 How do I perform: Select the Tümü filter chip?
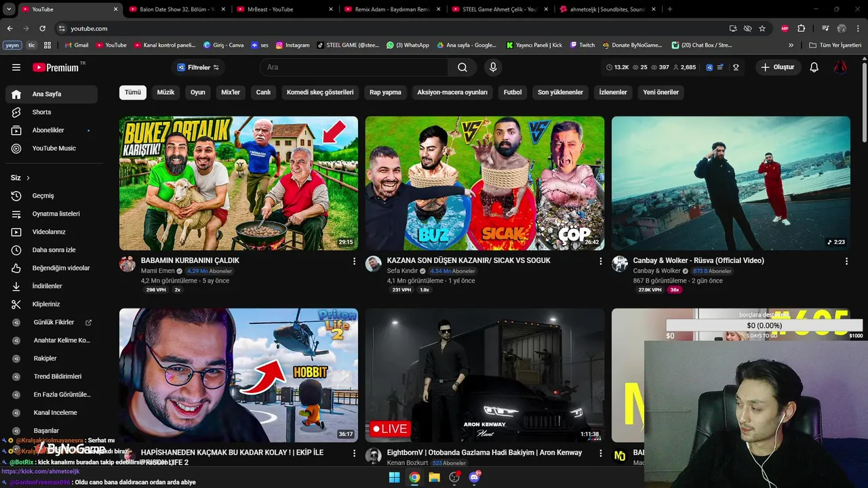133,92
